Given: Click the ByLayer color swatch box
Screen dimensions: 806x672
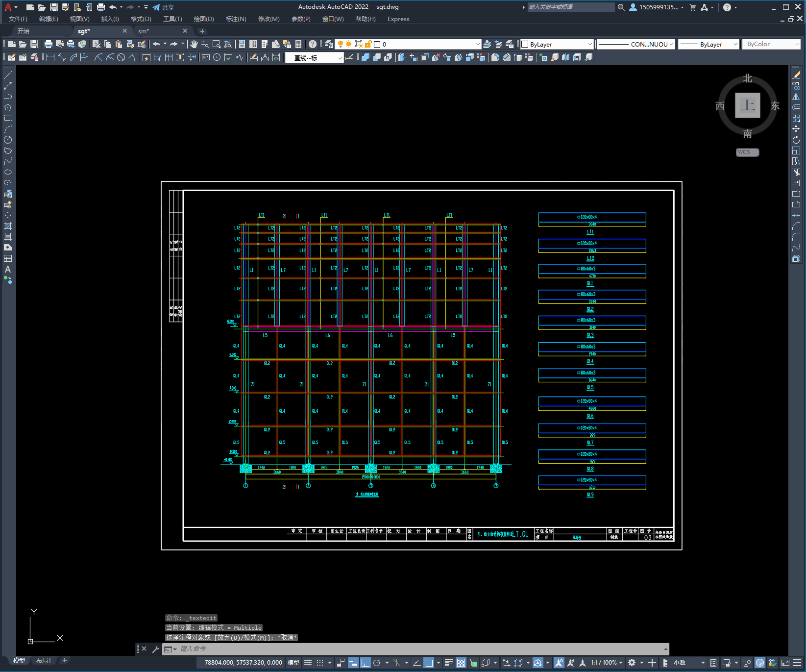Looking at the screenshot, I should [x=525, y=44].
